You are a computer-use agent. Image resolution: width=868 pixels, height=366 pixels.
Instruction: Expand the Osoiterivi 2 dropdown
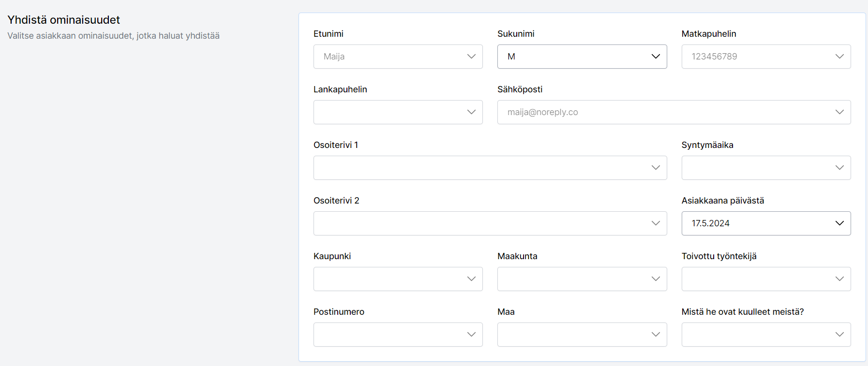coord(490,223)
